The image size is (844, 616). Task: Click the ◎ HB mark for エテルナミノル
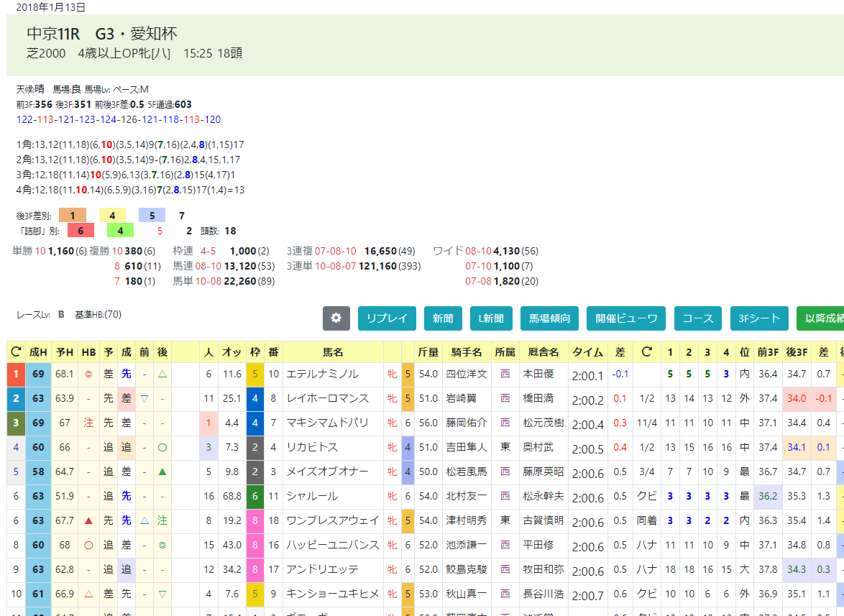[x=89, y=374]
